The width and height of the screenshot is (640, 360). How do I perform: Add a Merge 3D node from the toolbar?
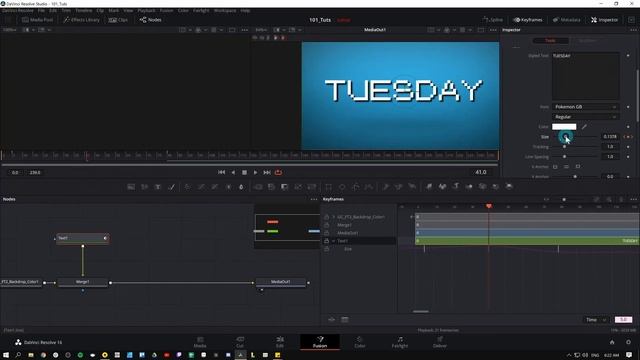pos(469,187)
